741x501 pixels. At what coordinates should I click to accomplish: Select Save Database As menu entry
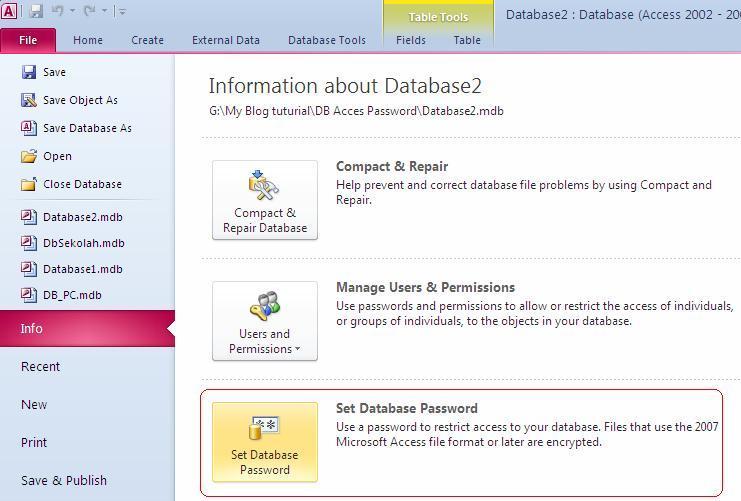[x=87, y=128]
